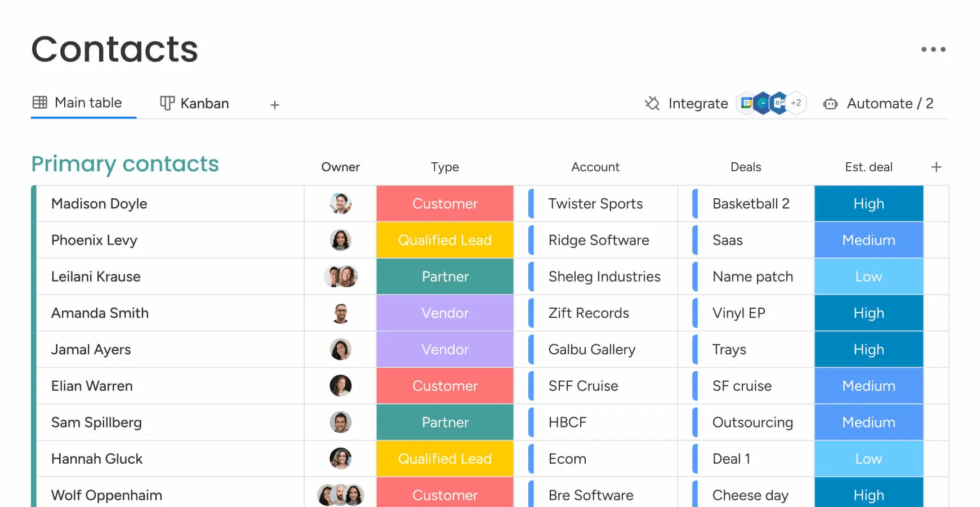Open the Integrate button

[x=697, y=104]
